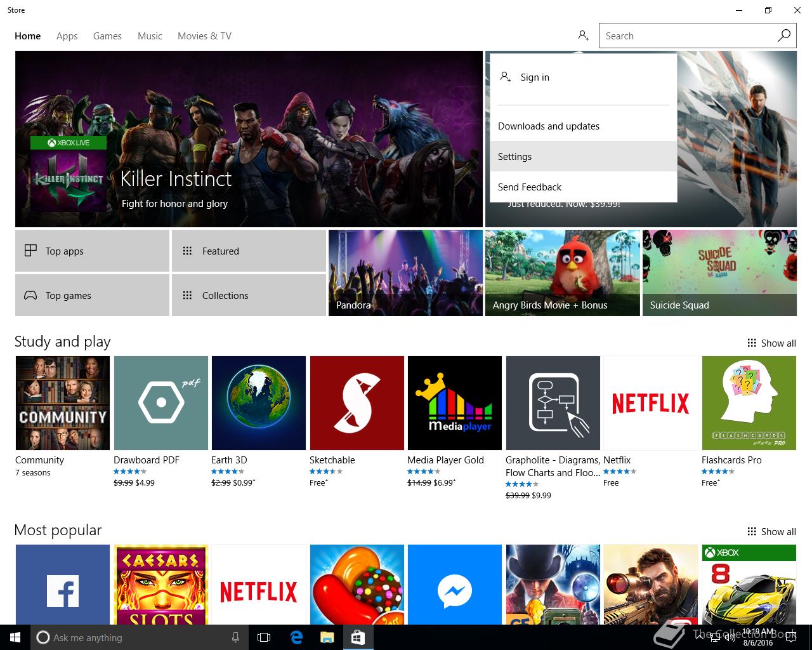This screenshot has width=812, height=650.
Task: Click the Earth 3D title text
Action: tap(229, 460)
